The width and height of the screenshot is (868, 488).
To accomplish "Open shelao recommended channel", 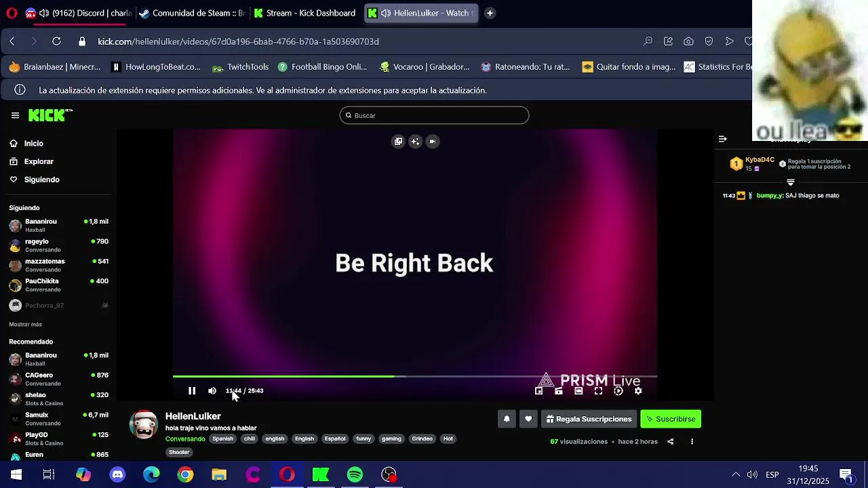I will coord(58,399).
